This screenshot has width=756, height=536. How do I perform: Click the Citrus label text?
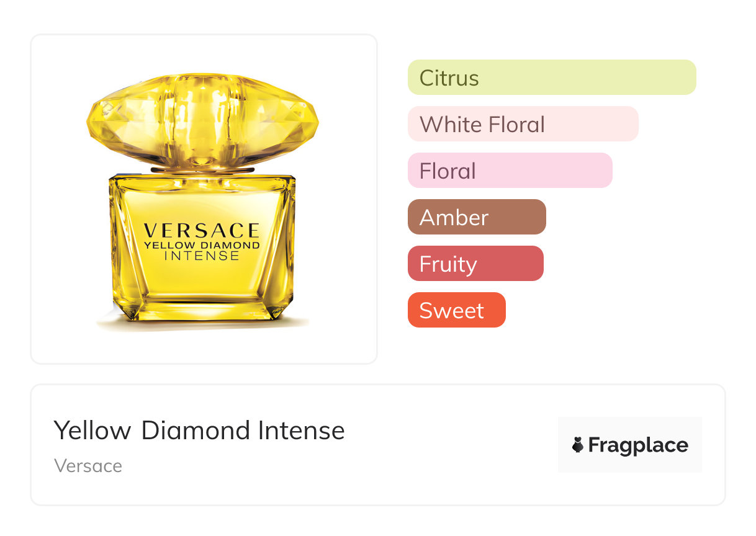click(x=449, y=78)
